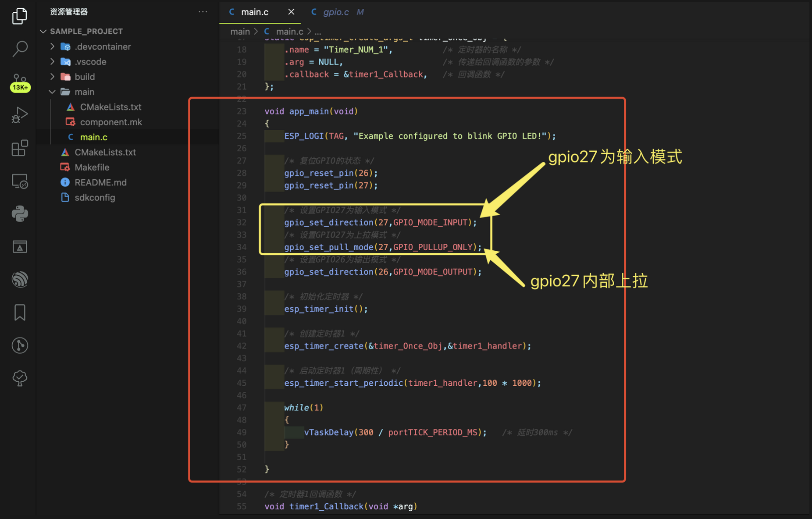Open the Explorer view in activity bar

point(19,16)
